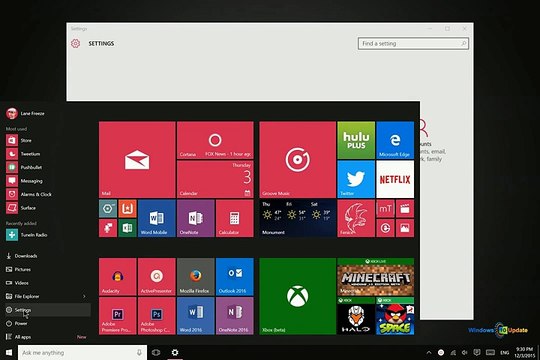Launch the ActivePresenter tile
Screen dimensions: 540x360
(x=157, y=277)
